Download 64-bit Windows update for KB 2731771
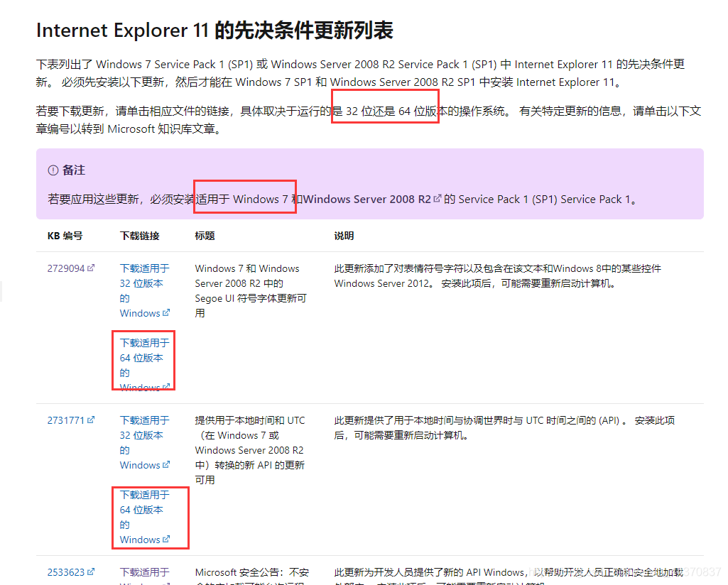The width and height of the screenshot is (728, 585). [144, 518]
